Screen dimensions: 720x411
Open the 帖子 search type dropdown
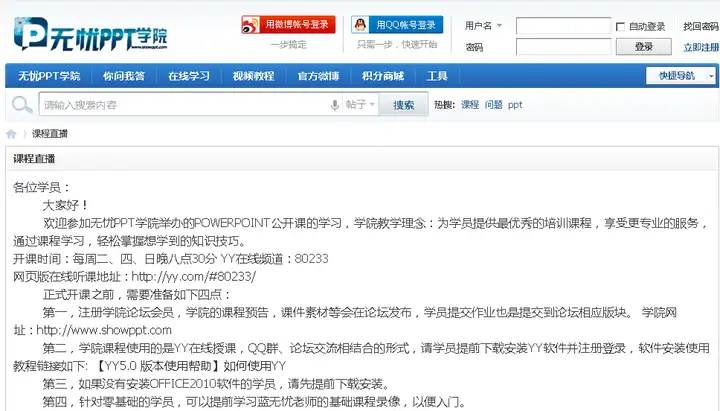pos(360,105)
